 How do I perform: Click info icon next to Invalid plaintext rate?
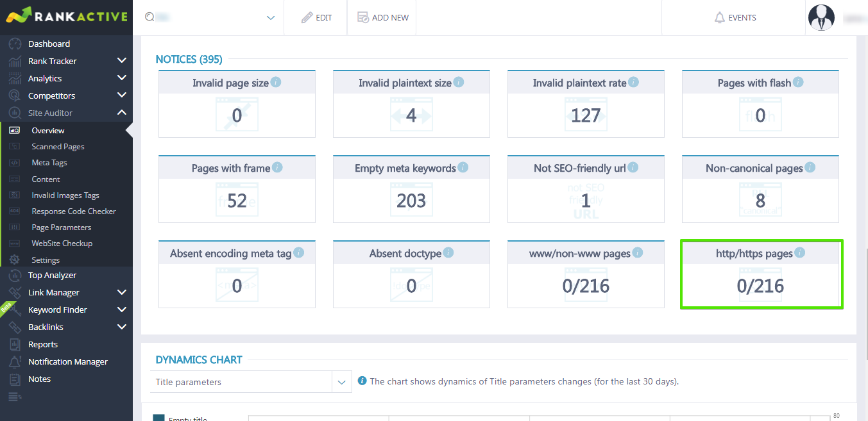tap(633, 83)
